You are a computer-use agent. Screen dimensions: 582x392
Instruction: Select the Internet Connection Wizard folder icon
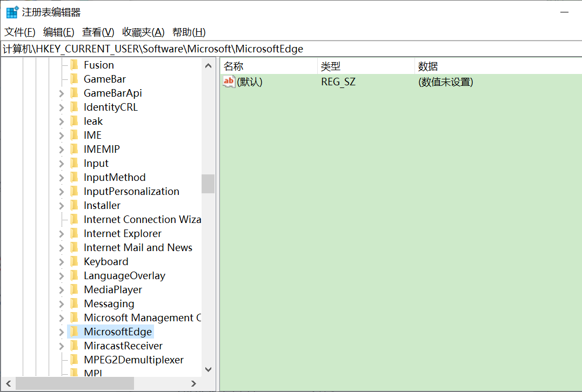[74, 220]
